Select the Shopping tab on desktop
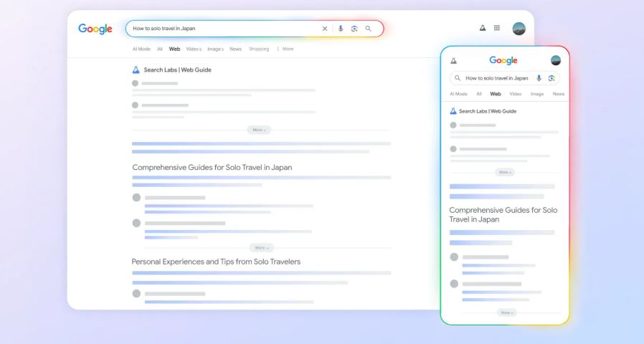 pyautogui.click(x=259, y=49)
